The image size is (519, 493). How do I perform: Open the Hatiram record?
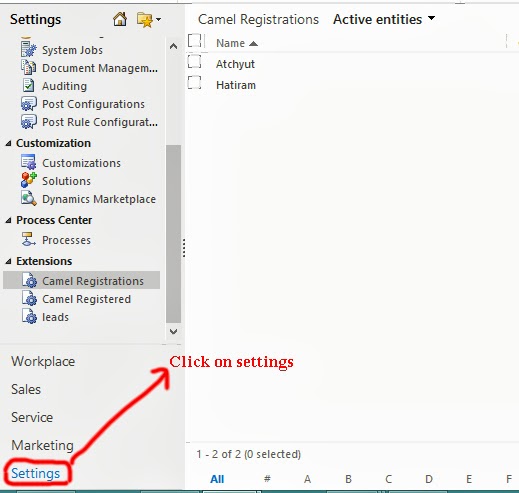click(x=236, y=85)
